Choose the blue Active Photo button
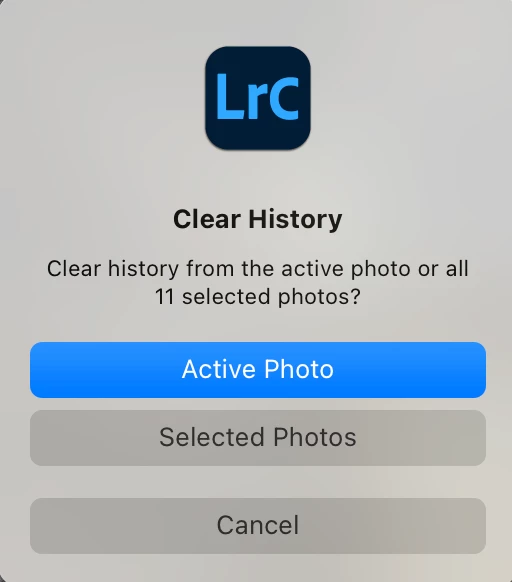Viewport: 512px width, 582px height. pos(258,370)
